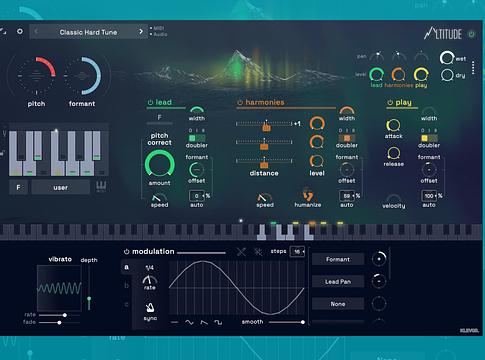Open the F key selector under keyboard
The height and width of the screenshot is (360, 485).
pos(18,187)
